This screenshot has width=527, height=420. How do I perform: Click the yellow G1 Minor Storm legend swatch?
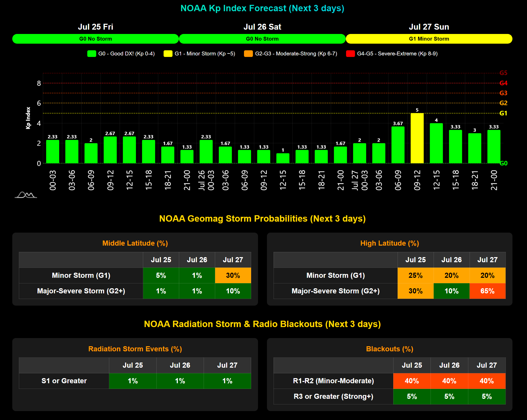168,54
